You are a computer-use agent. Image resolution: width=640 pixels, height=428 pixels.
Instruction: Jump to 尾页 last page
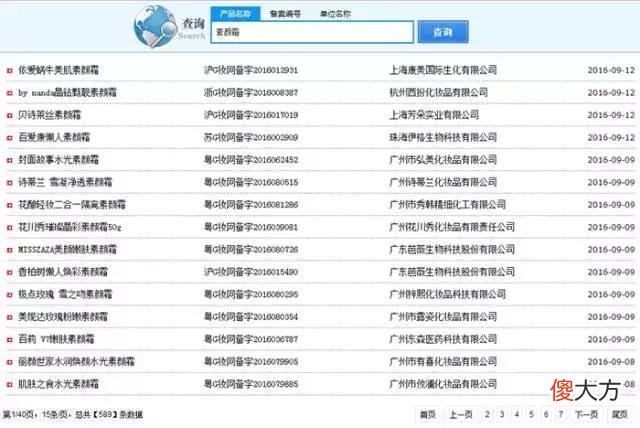point(619,415)
